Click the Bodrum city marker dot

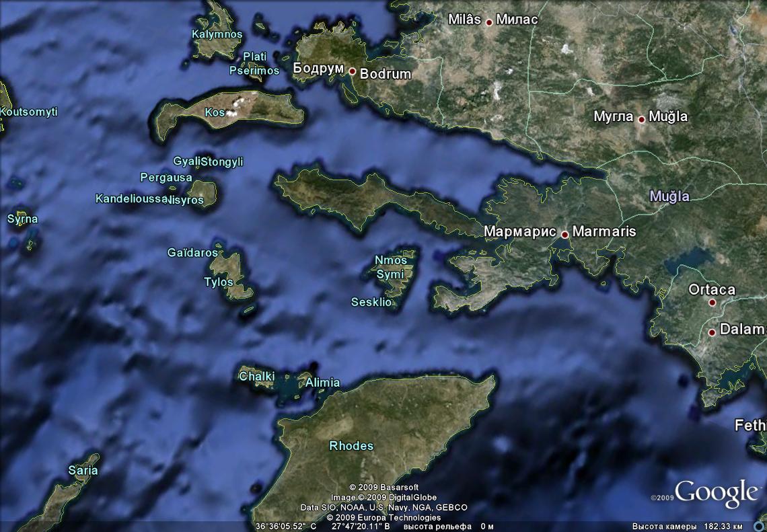[352, 71]
